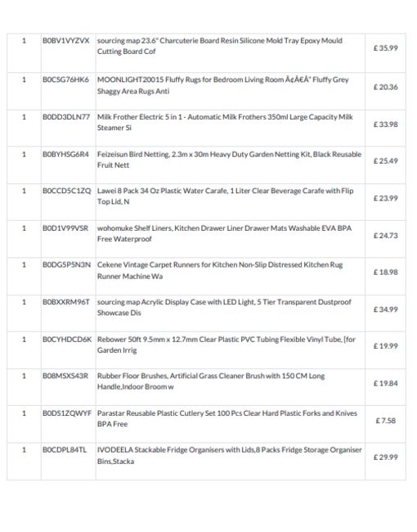Select the product code B0BXXRM96T
Image resolution: width=417 pixels, height=532 pixels.
[x=66, y=302]
